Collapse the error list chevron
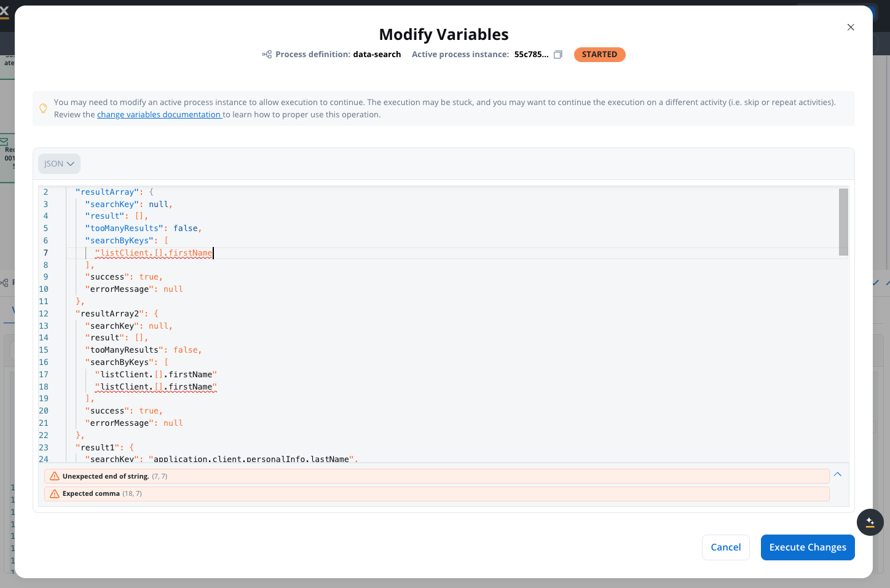 coord(837,474)
